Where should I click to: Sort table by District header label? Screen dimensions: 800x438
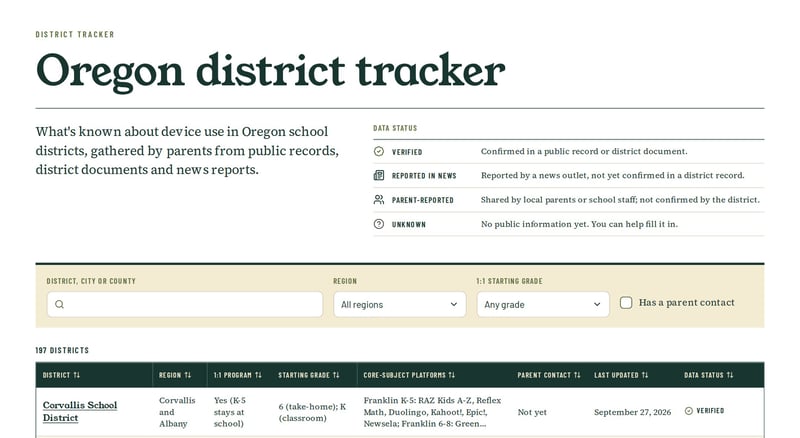(x=56, y=375)
